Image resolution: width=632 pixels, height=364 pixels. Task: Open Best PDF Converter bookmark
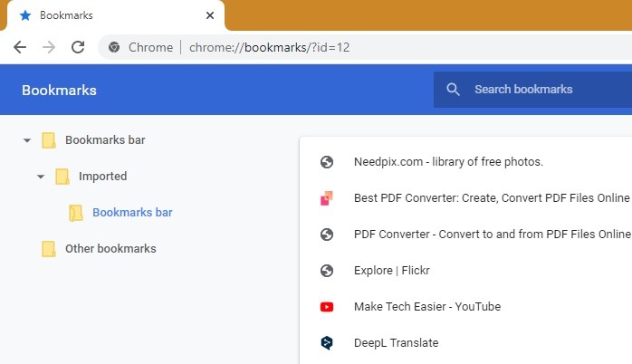point(492,198)
